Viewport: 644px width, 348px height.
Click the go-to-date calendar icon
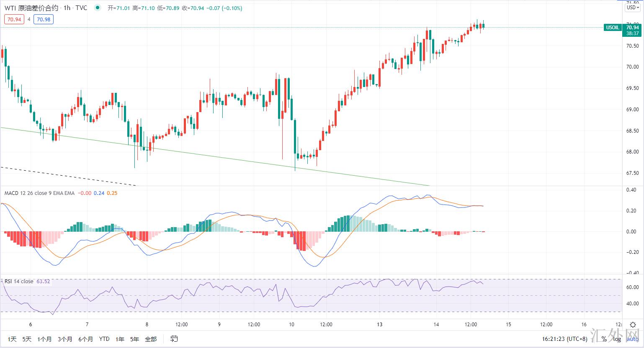click(x=174, y=339)
